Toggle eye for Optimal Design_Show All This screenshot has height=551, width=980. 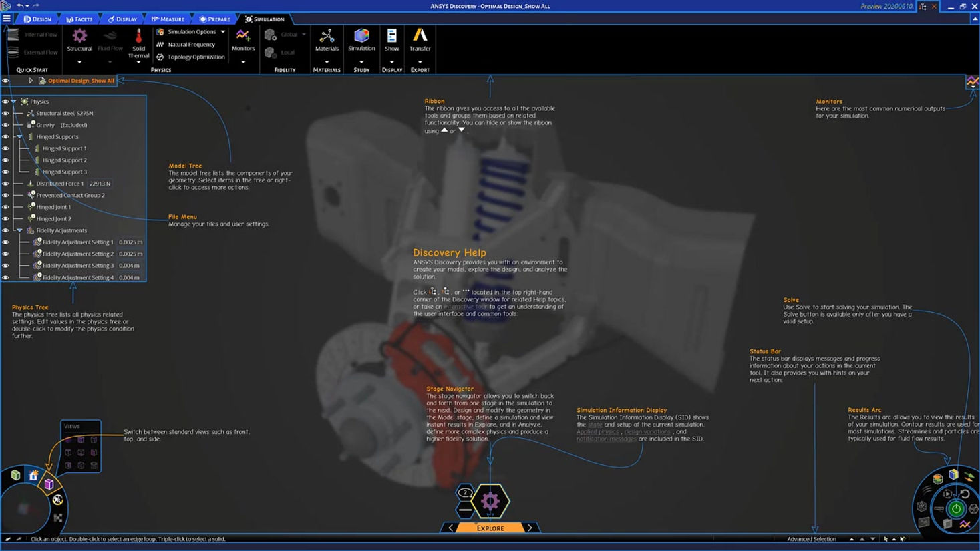5,81
